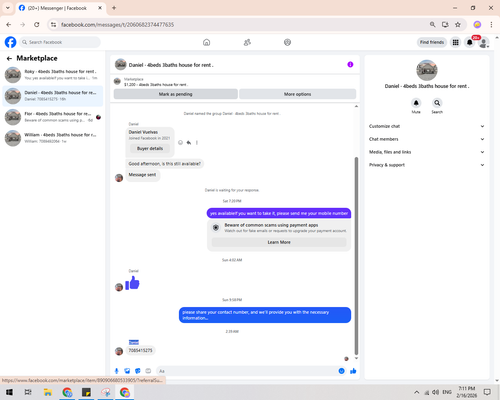Viewport: 500px width, 400px height.
Task: Open Flor conversation in Marketplace list
Action: pos(53,117)
